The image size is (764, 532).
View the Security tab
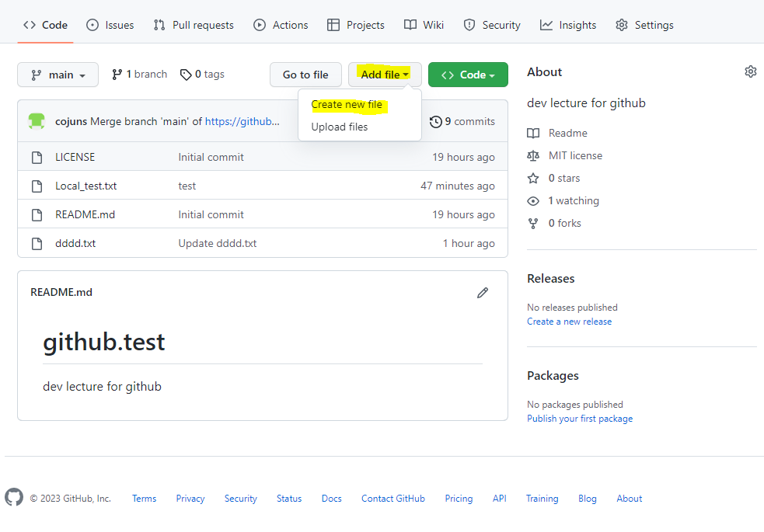(492, 25)
